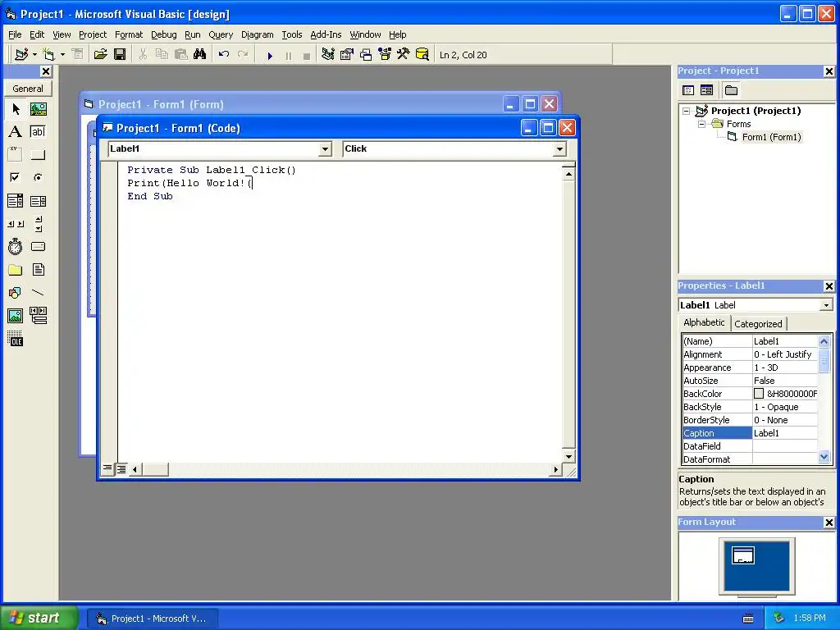Click View Code in Project panel
The image size is (840, 630).
[x=688, y=90]
